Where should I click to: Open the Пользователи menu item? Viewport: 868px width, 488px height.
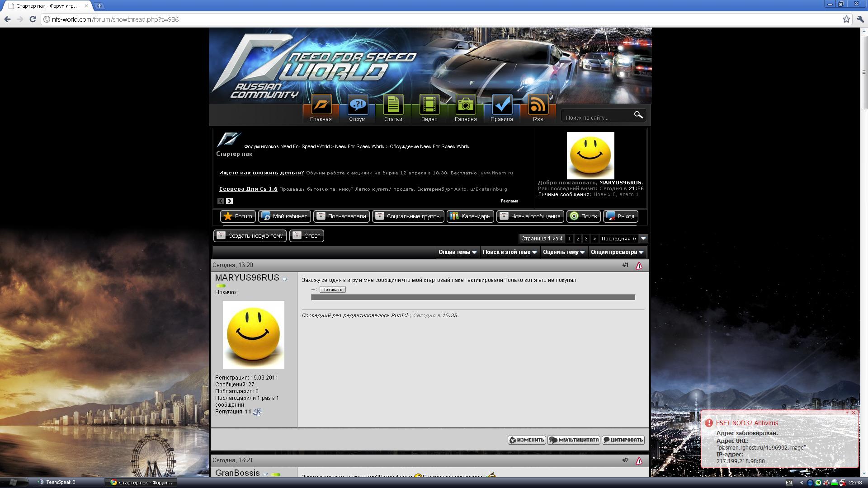[341, 216]
